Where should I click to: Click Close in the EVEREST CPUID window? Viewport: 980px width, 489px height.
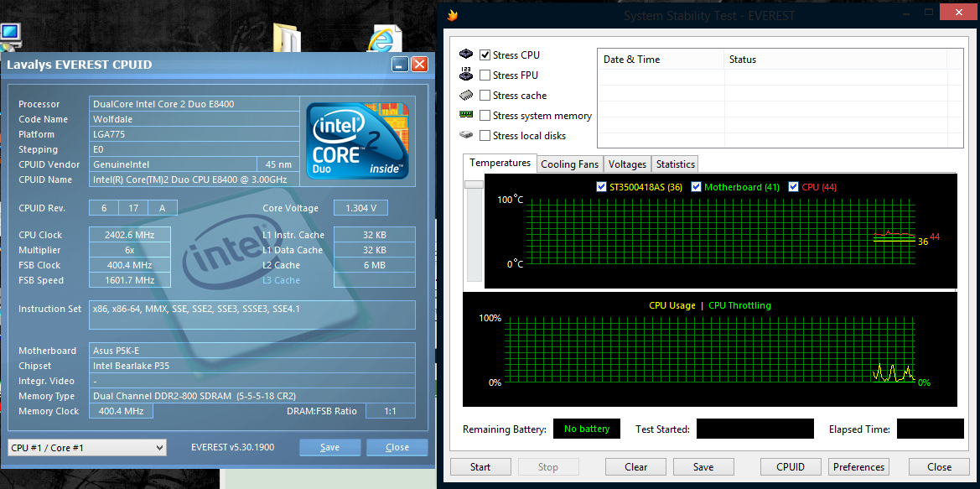pos(397,447)
